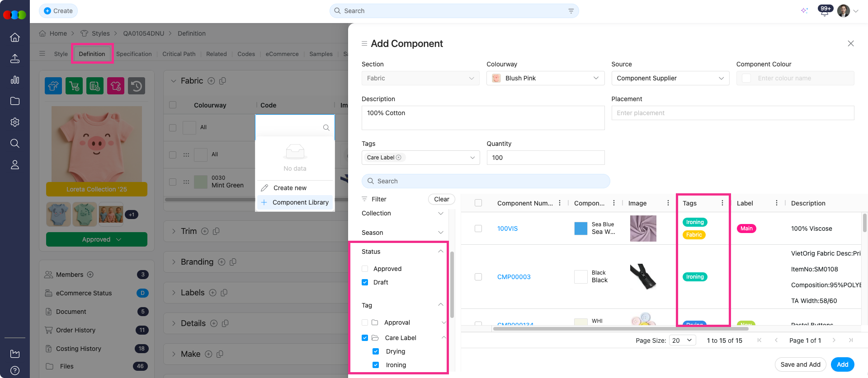Viewport: 868px width, 378px height.
Task: Click grey history clock icon
Action: [137, 86]
